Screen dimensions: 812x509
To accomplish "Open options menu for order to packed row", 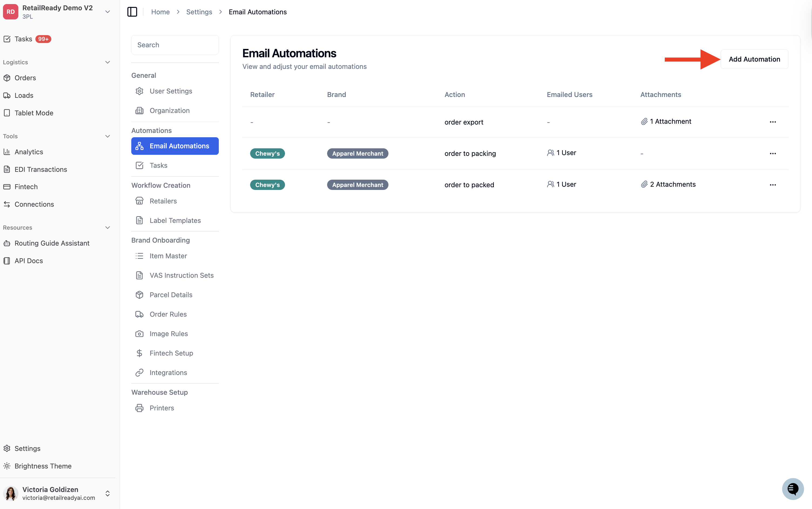I will coord(773,185).
